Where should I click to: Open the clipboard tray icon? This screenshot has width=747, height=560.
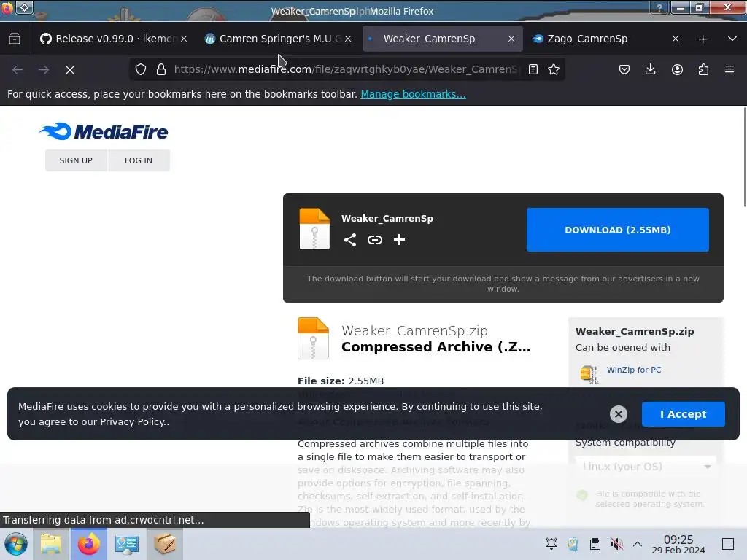pos(595,544)
